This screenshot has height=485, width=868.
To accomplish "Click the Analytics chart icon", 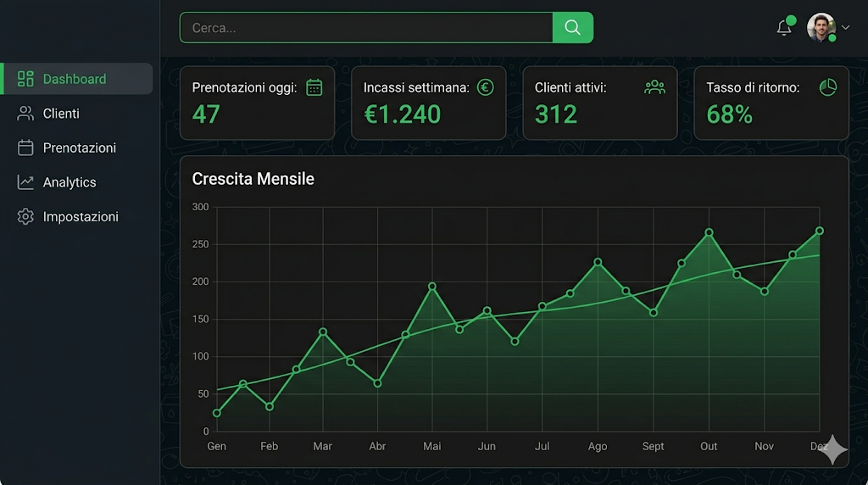I will [25, 182].
